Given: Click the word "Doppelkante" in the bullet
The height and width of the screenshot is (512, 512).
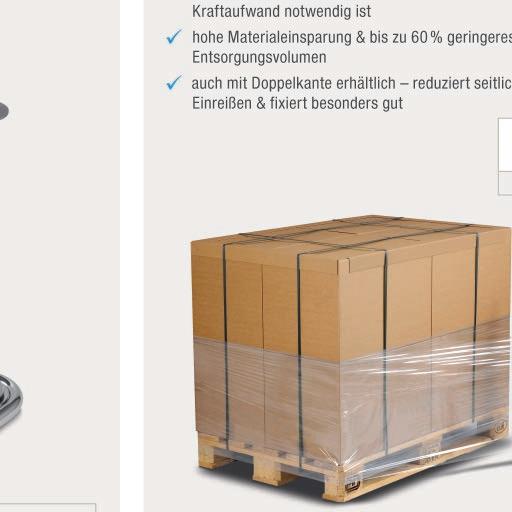Looking at the screenshot, I should pyautogui.click(x=291, y=83).
